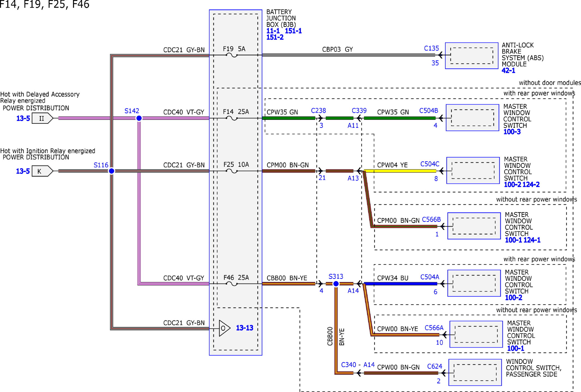Select the F46 25A fuse symbol
581x392 pixels.
coord(232,284)
